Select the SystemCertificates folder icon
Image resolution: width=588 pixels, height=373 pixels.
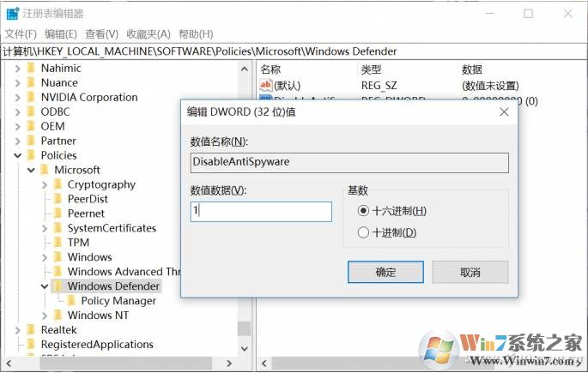point(58,228)
